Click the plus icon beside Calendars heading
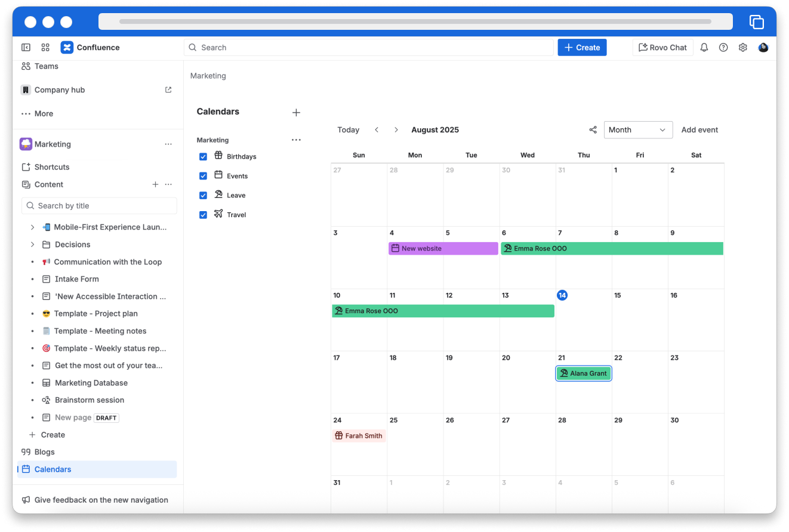This screenshot has width=789, height=532. tap(296, 113)
